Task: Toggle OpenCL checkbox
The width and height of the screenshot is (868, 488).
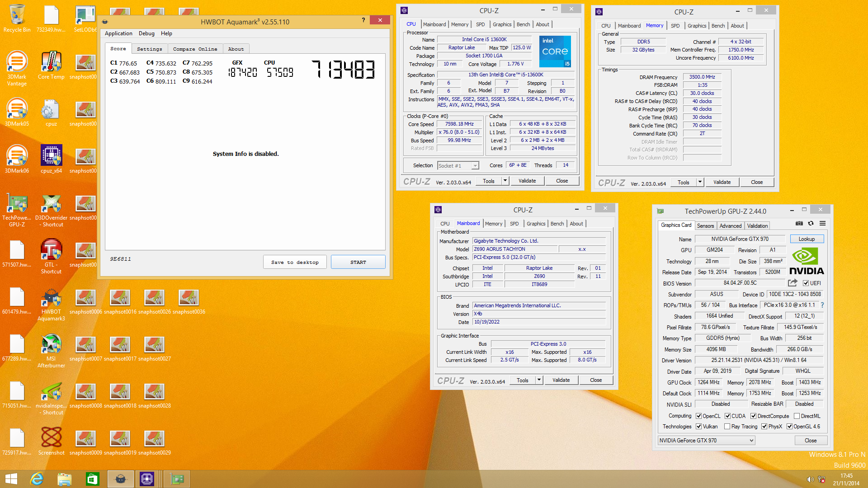Action: 698,416
